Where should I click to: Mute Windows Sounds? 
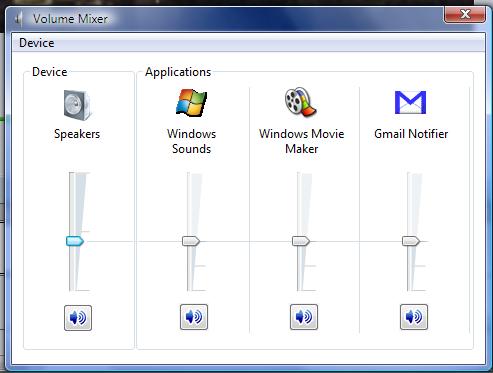[x=194, y=317]
